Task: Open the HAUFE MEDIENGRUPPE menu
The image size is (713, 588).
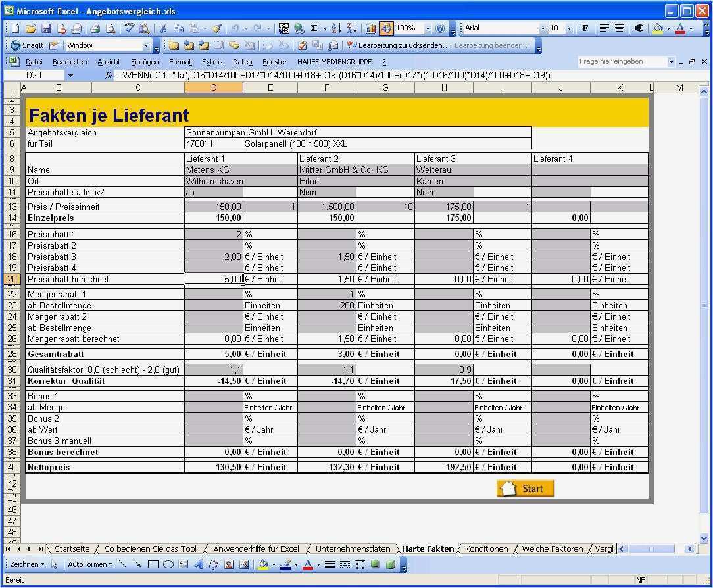Action: click(x=334, y=62)
